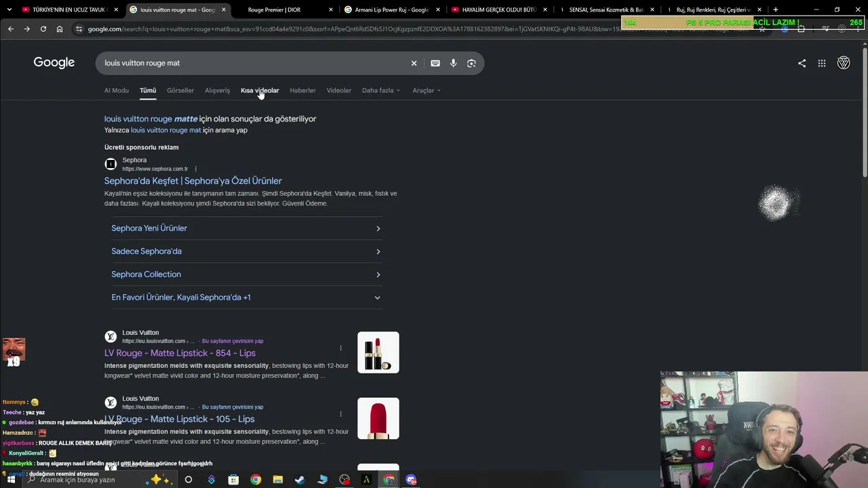
Task: Click the Google logo
Action: click(x=54, y=62)
